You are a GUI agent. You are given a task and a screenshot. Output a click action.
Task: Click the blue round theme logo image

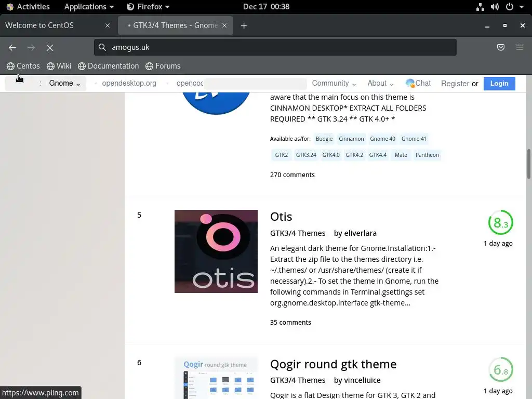[216, 103]
